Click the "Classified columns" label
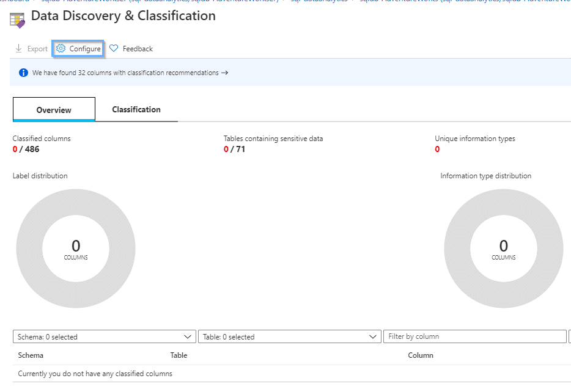Image resolution: width=571 pixels, height=392 pixels. click(x=42, y=139)
